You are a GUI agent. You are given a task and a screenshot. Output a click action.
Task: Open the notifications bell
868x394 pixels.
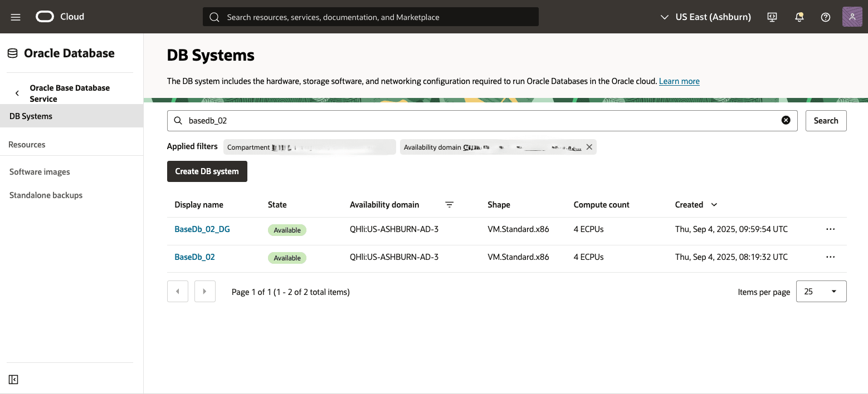(799, 17)
